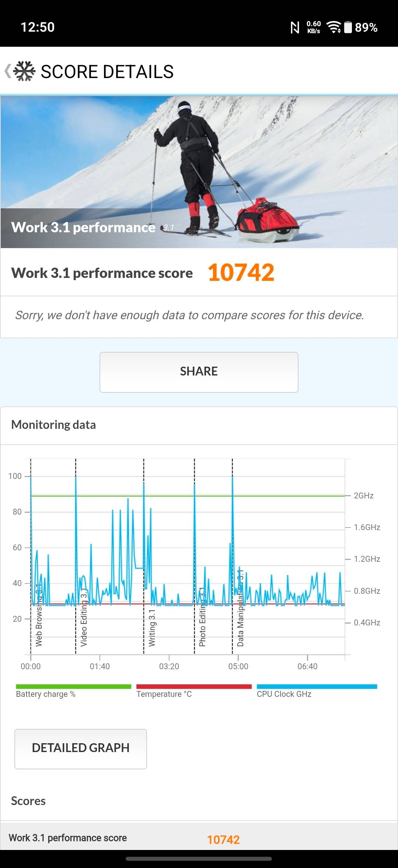The image size is (398, 868).
Task: Tap the PCMark snowflake logo icon
Action: pyautogui.click(x=24, y=71)
